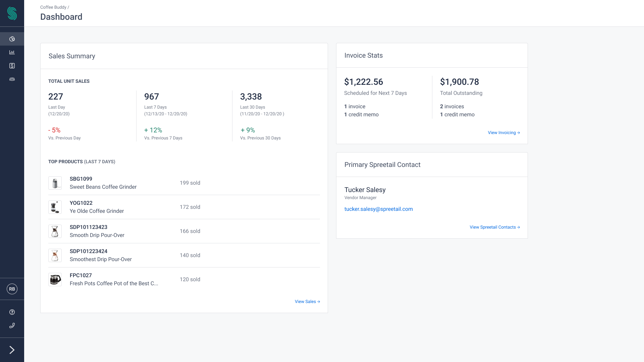Open the FPC1027 Fresh Pots product thumbnail
The width and height of the screenshot is (644, 362).
pyautogui.click(x=55, y=280)
